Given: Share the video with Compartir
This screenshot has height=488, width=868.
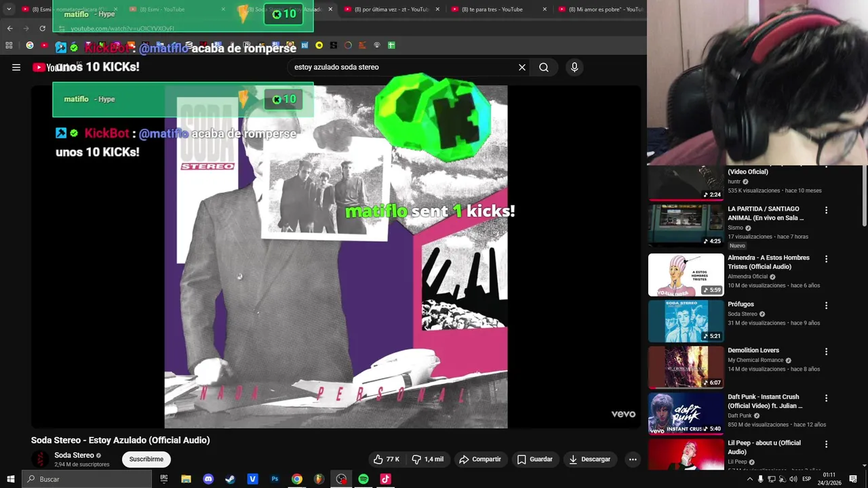Looking at the screenshot, I should (480, 460).
